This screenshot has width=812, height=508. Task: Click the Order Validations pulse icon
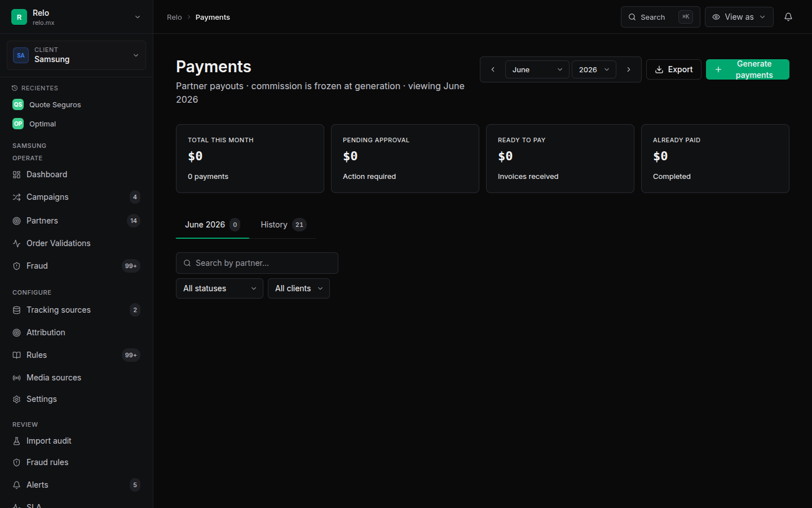[16, 243]
